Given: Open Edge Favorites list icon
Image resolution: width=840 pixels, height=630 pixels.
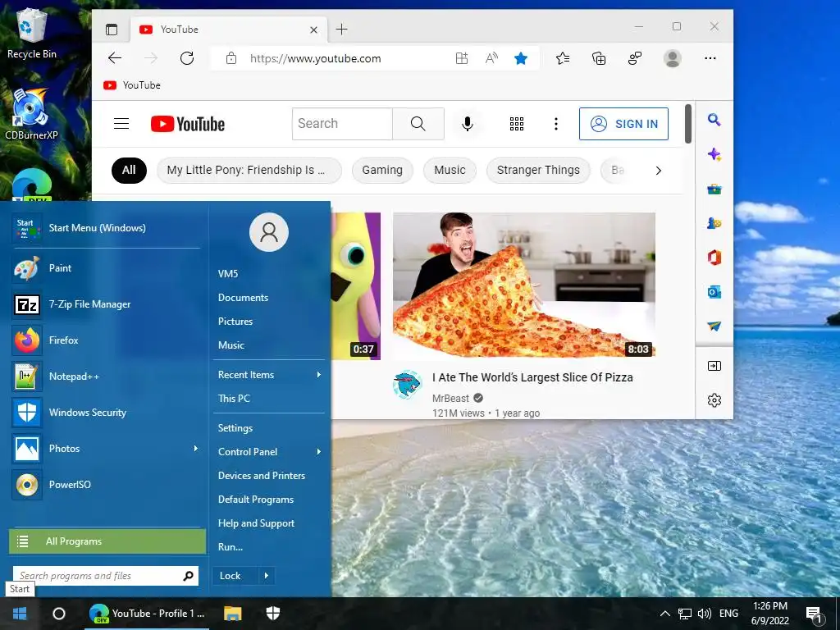Looking at the screenshot, I should point(563,58).
